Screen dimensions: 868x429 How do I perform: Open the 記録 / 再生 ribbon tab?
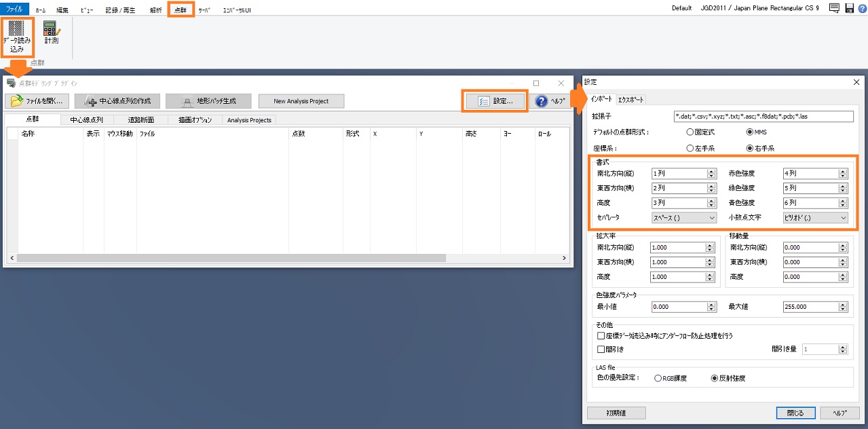[x=120, y=10]
